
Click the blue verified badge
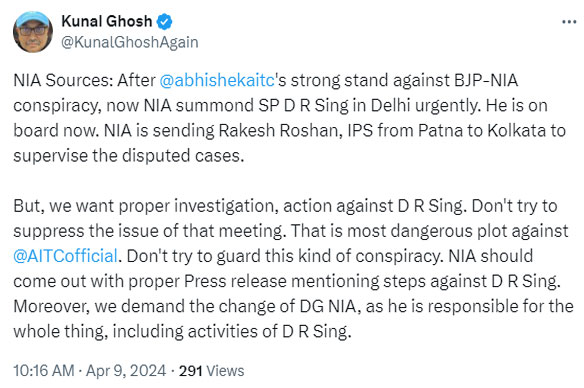pos(164,22)
